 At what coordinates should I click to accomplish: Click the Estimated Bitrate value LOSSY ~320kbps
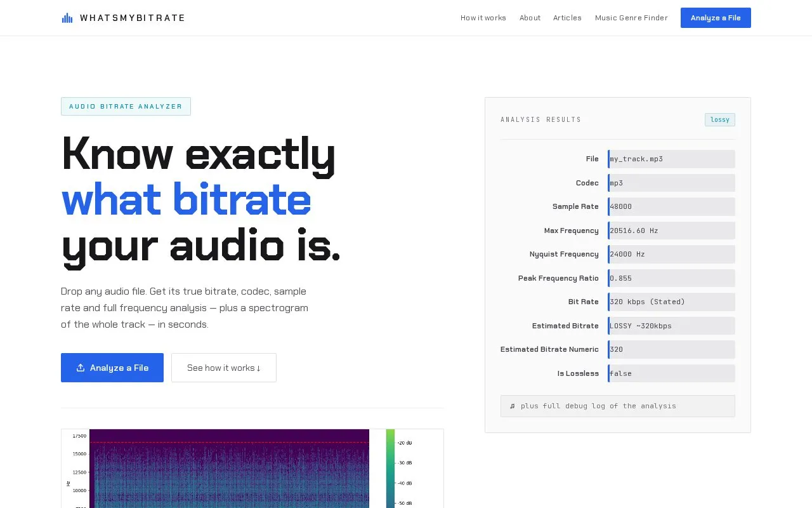click(671, 326)
